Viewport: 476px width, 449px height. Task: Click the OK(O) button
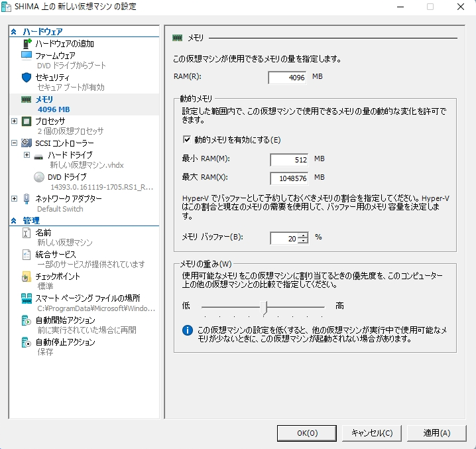tap(306, 433)
